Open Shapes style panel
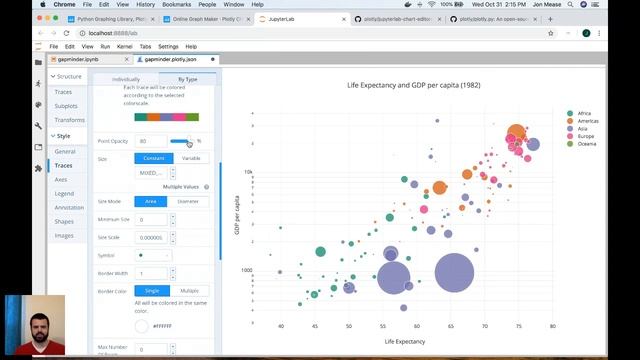 [x=64, y=222]
